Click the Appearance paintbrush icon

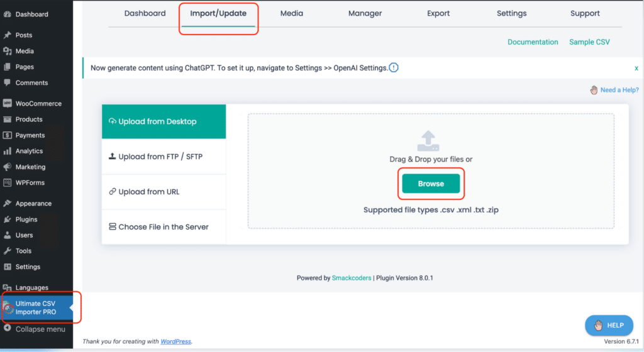(x=7, y=203)
